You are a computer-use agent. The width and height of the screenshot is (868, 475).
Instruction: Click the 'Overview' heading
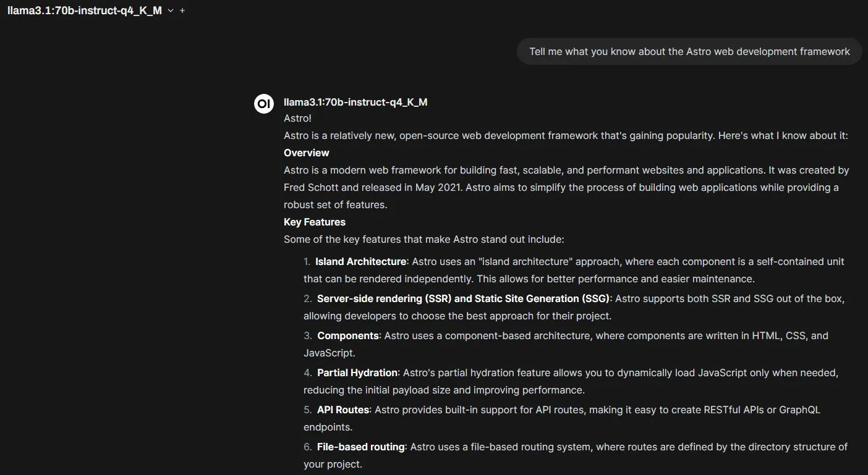(x=307, y=153)
